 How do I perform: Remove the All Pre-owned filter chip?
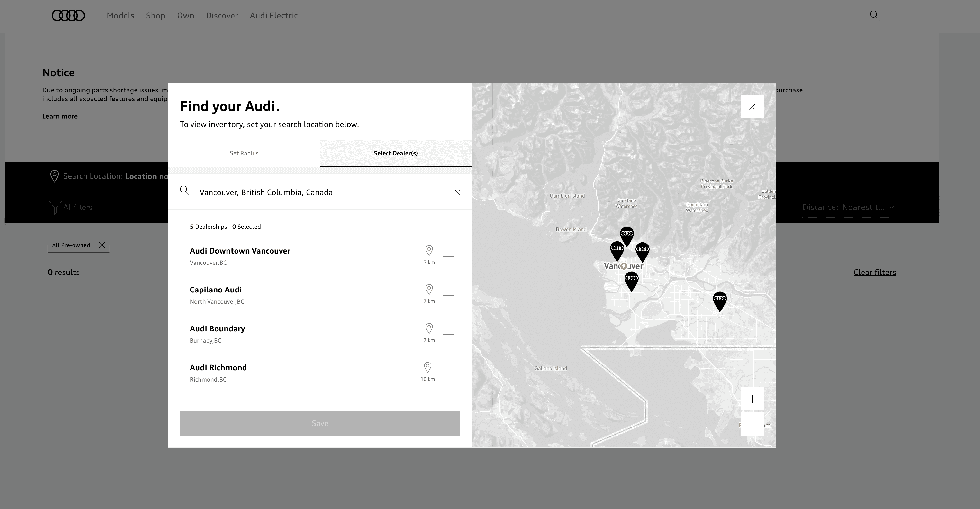pos(101,245)
